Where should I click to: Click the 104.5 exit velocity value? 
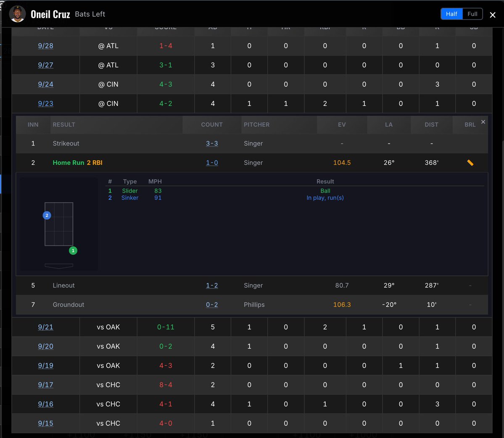[x=342, y=163]
